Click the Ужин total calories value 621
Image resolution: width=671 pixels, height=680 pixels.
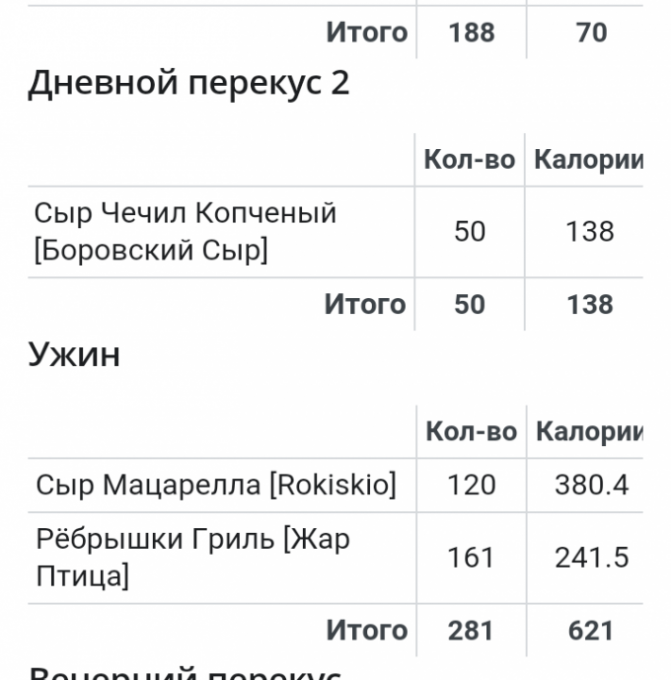590,631
